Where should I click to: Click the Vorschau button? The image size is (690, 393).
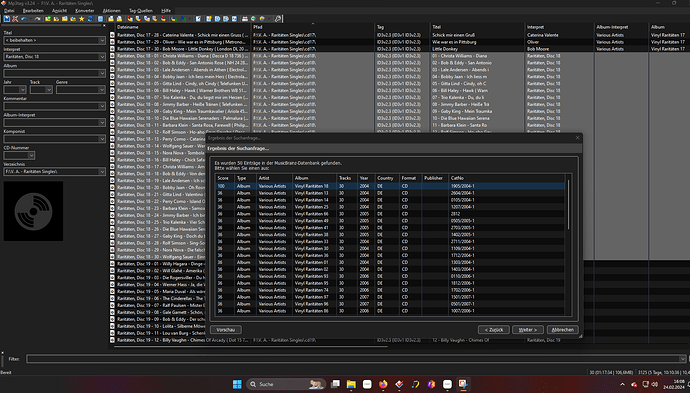point(226,330)
